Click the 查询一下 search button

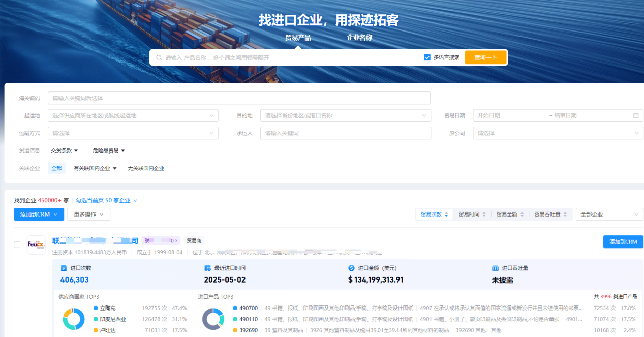[485, 57]
